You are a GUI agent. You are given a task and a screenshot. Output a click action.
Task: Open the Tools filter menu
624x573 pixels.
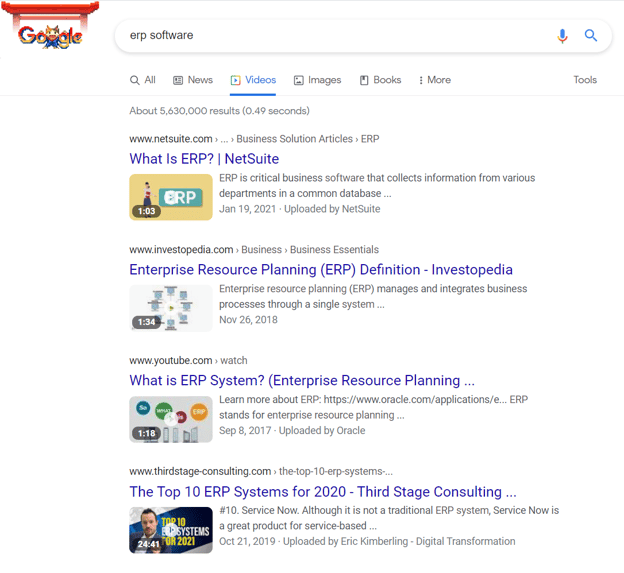tap(585, 80)
